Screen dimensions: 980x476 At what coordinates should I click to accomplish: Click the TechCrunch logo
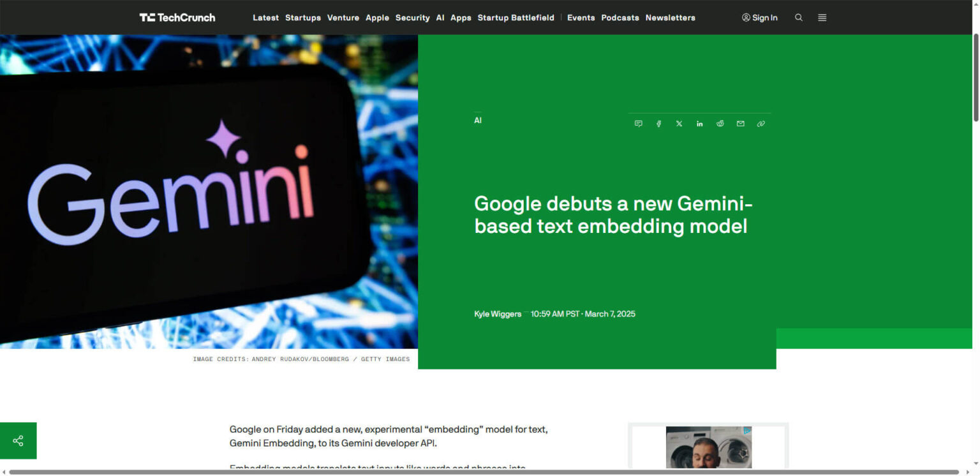tap(177, 17)
